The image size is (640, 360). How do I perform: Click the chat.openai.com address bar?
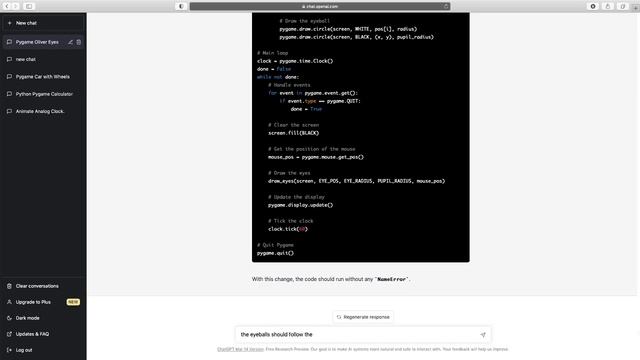[320, 6]
